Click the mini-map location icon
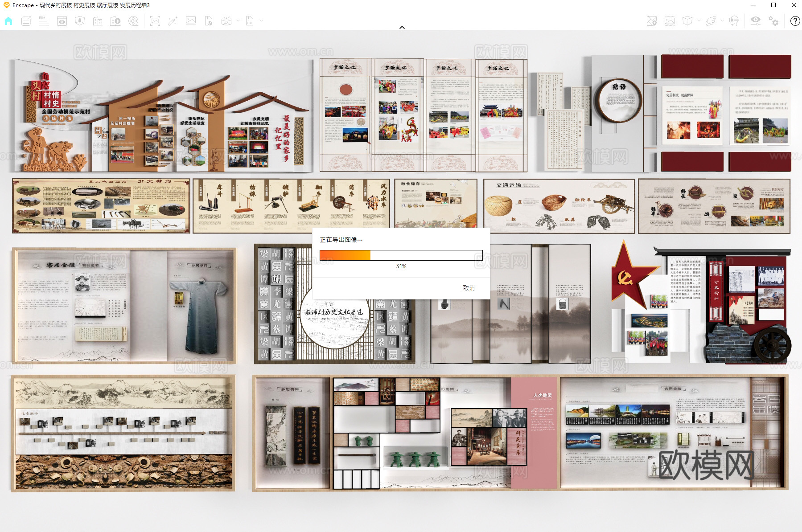 [652, 21]
